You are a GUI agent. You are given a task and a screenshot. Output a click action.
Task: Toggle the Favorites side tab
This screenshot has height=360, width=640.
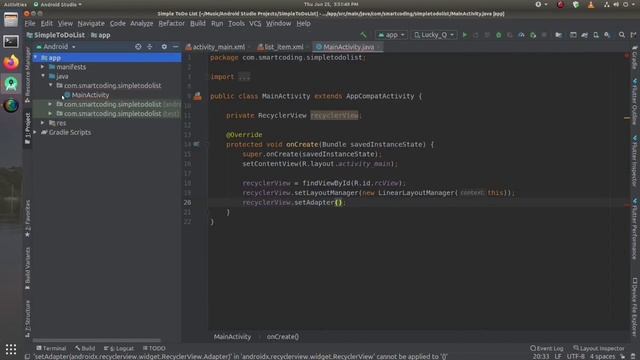pyautogui.click(x=28, y=218)
